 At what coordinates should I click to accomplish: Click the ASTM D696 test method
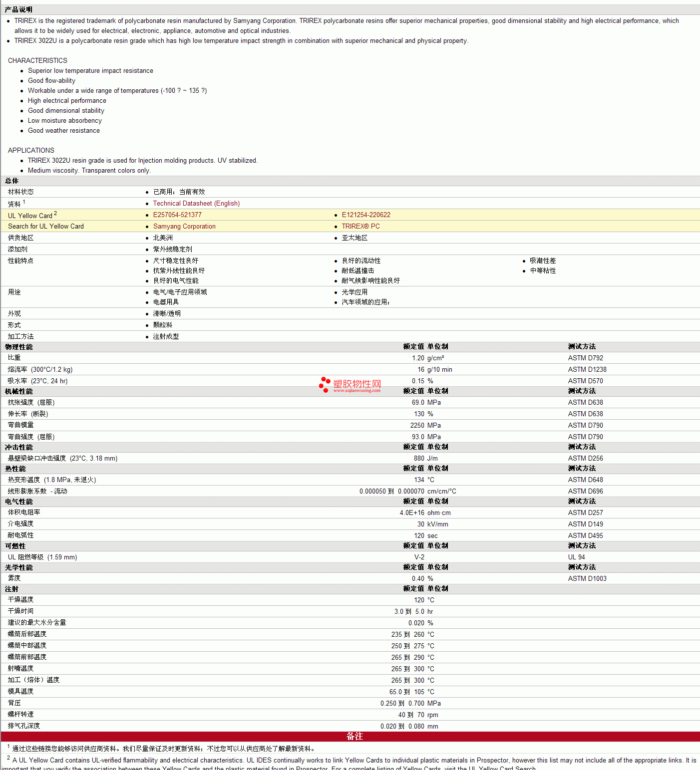(585, 492)
